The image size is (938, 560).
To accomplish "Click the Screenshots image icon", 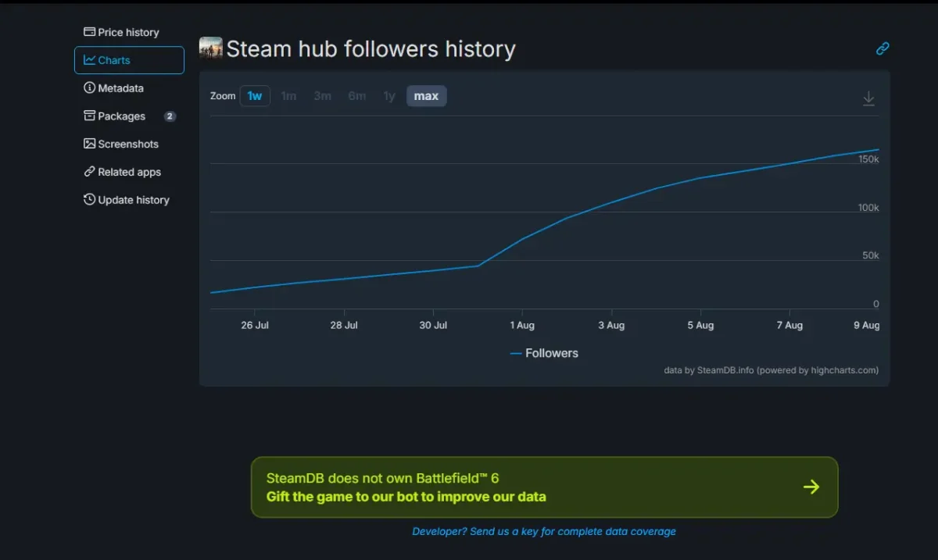I will [89, 144].
